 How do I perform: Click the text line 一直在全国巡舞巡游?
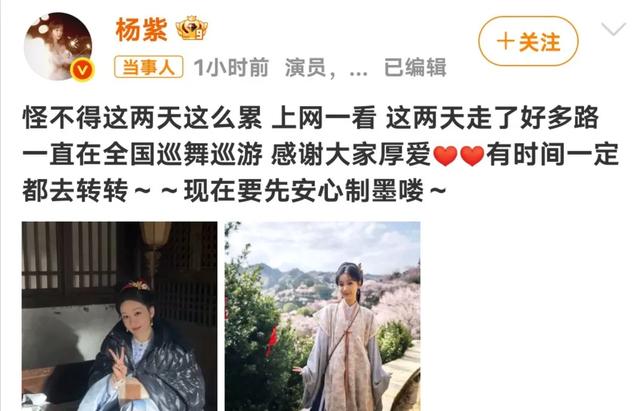pos(142,155)
